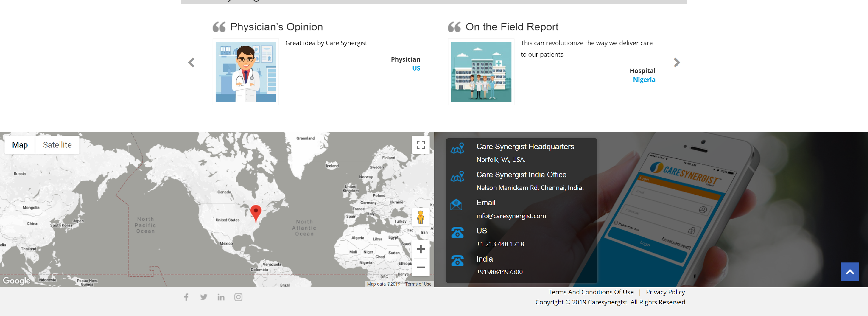Zoom in on the map

click(x=421, y=249)
